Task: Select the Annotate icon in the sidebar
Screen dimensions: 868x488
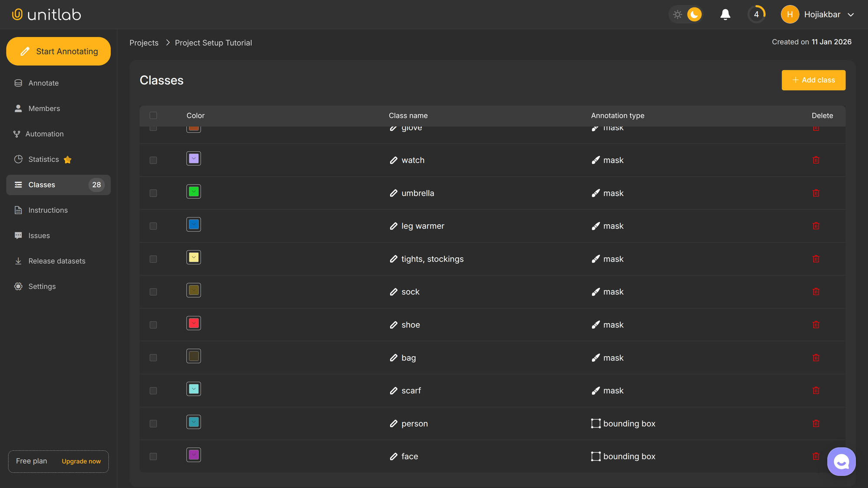Action: point(18,83)
